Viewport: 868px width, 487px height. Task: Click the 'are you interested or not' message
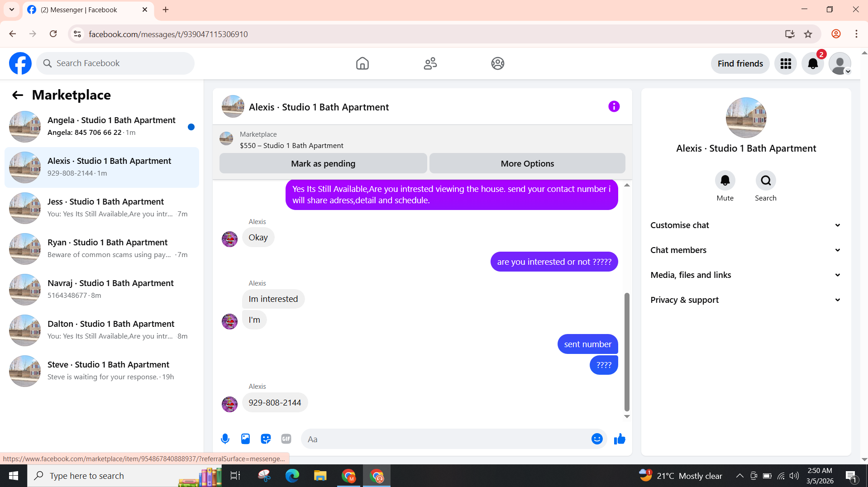point(554,262)
